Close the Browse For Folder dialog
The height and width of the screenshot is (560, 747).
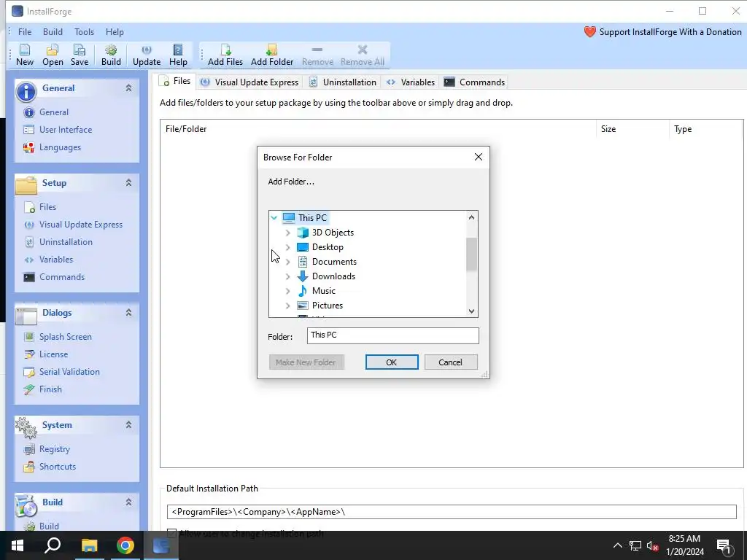coord(479,157)
